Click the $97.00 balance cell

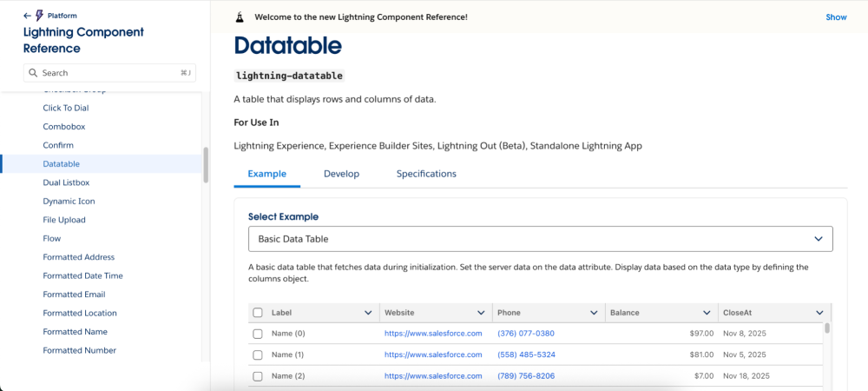click(x=701, y=334)
